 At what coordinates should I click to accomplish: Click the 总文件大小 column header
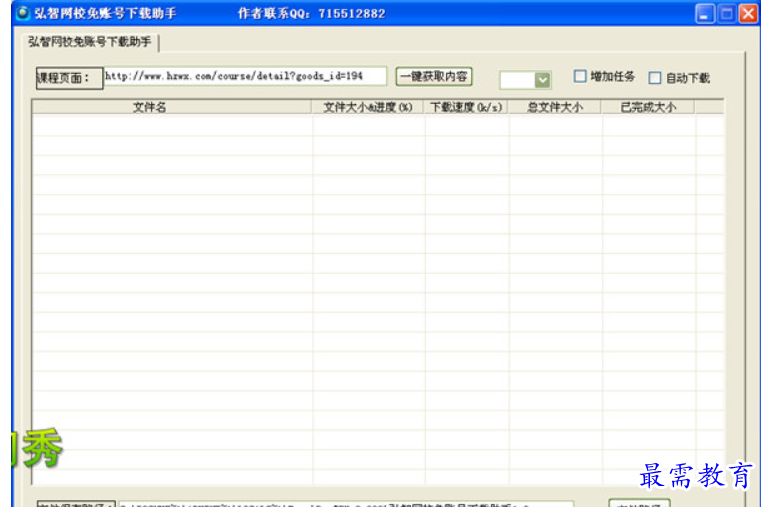pos(555,107)
